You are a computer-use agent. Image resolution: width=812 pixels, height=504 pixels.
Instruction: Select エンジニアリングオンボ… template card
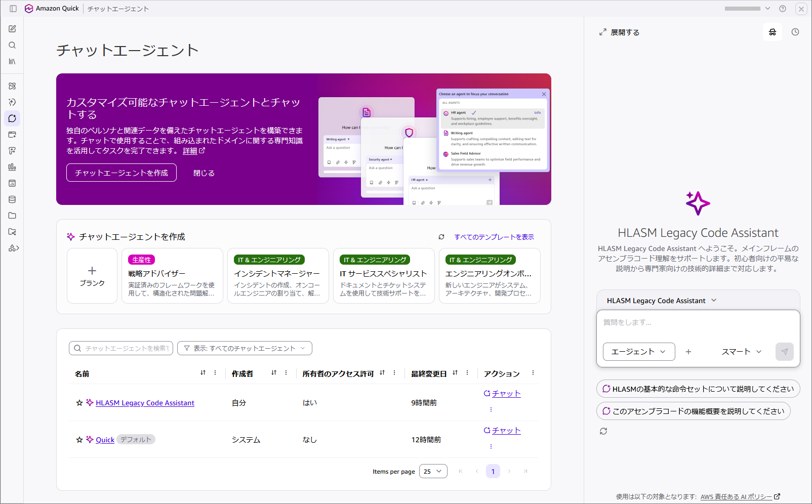pos(490,276)
